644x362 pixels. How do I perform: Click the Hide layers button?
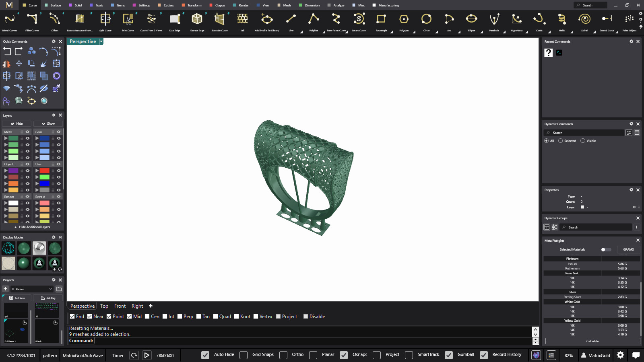tap(17, 123)
